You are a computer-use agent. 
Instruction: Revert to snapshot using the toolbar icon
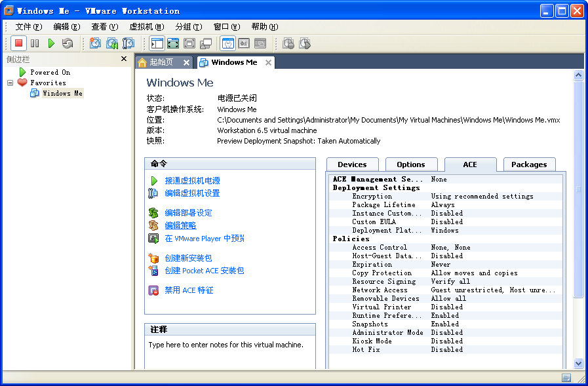click(x=111, y=43)
